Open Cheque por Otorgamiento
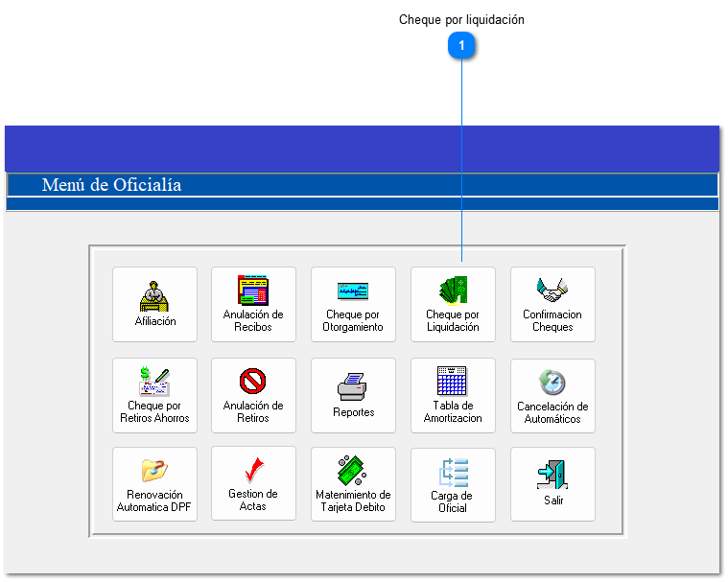Image resolution: width=728 pixels, height=582 pixels. [353, 304]
